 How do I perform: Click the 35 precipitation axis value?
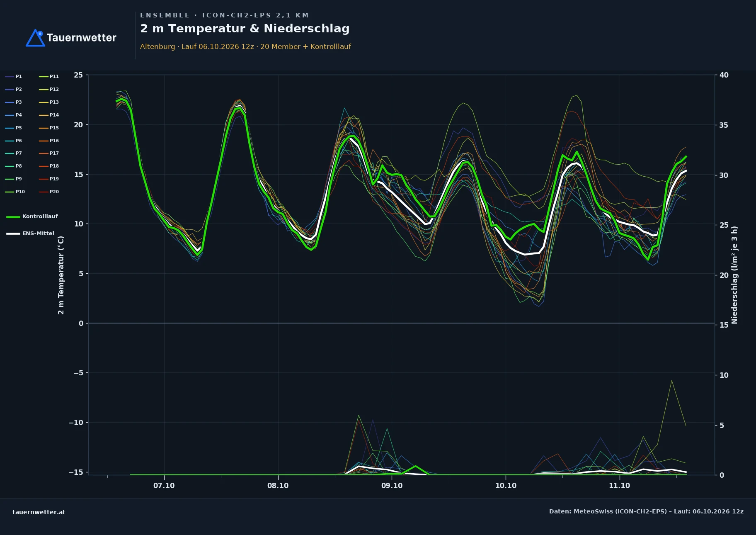click(x=724, y=125)
